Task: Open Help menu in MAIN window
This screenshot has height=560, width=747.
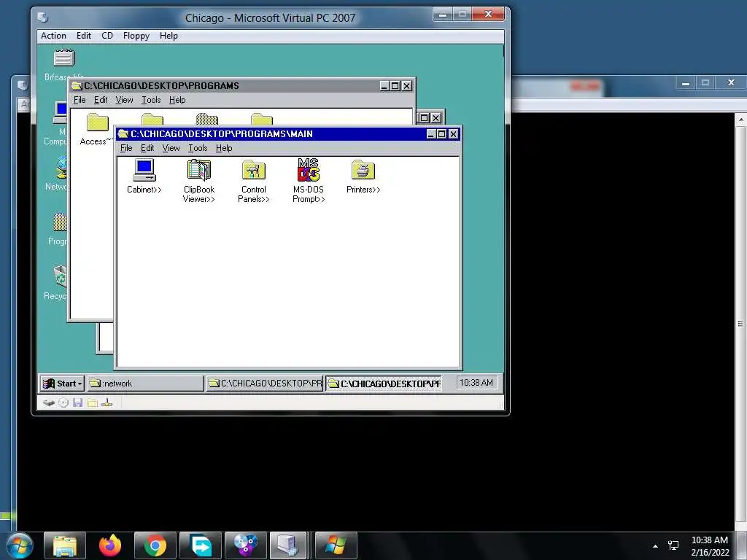Action: click(x=224, y=148)
